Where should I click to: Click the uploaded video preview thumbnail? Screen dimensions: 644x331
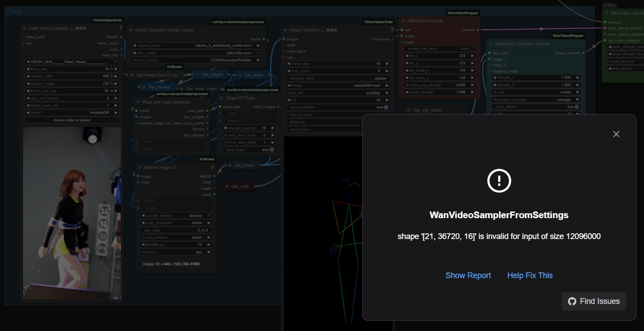pyautogui.click(x=72, y=213)
